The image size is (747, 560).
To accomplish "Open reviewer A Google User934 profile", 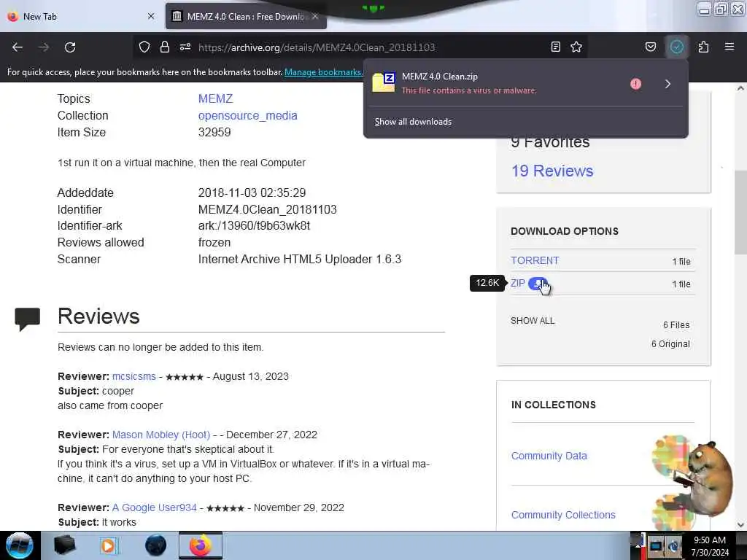I will pos(155,507).
